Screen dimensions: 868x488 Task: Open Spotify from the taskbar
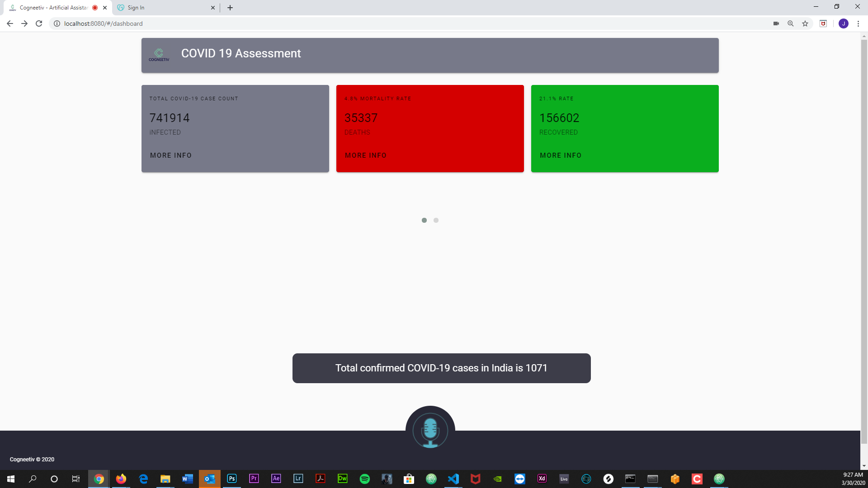364,479
